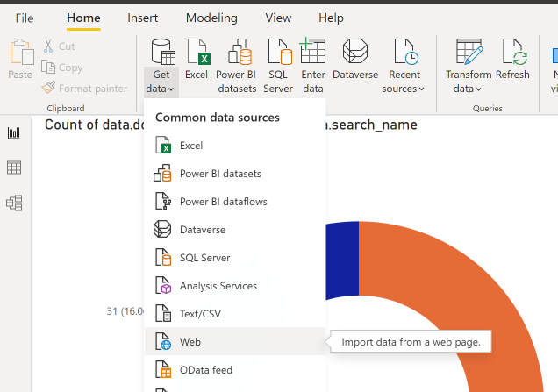
Task: Click the Clipboard group label
Action: click(66, 108)
